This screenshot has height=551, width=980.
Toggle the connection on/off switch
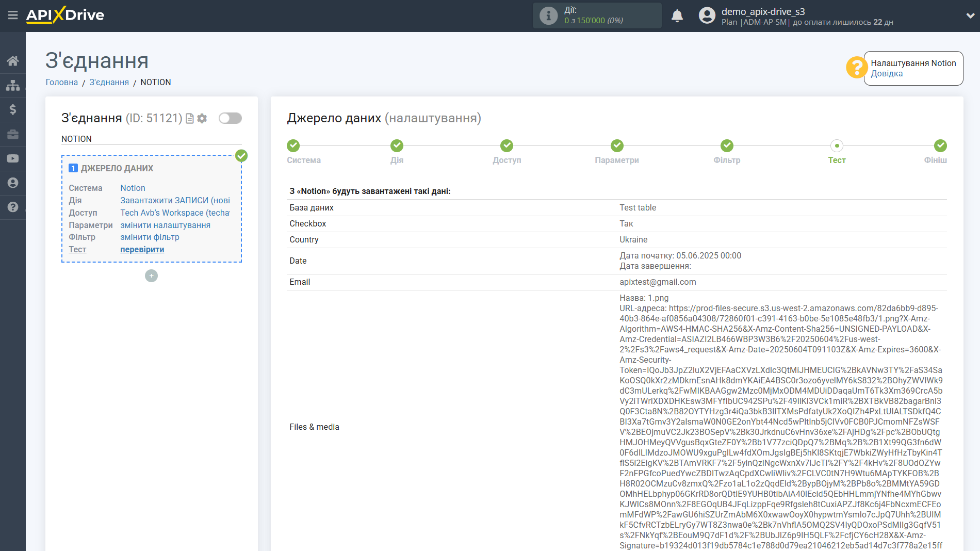point(230,118)
